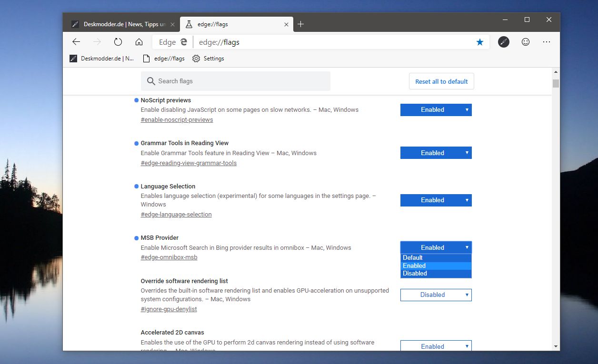Image resolution: width=598 pixels, height=364 pixels.
Task: Select the edge://flags tab
Action: tap(237, 24)
